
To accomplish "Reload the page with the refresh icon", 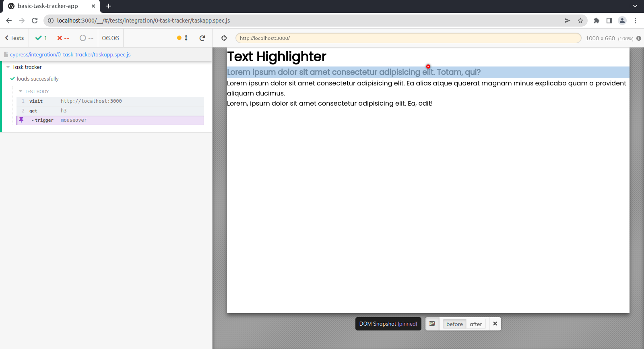I will pos(35,21).
